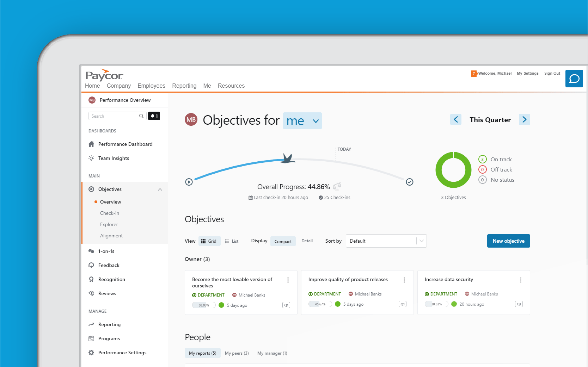Switch view to List

[x=232, y=241]
